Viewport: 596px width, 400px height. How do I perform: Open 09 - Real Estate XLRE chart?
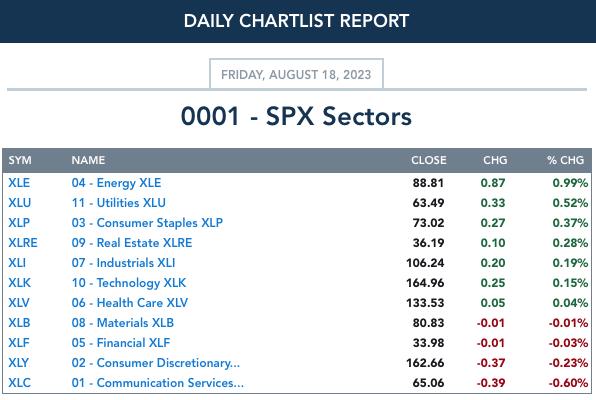point(132,243)
